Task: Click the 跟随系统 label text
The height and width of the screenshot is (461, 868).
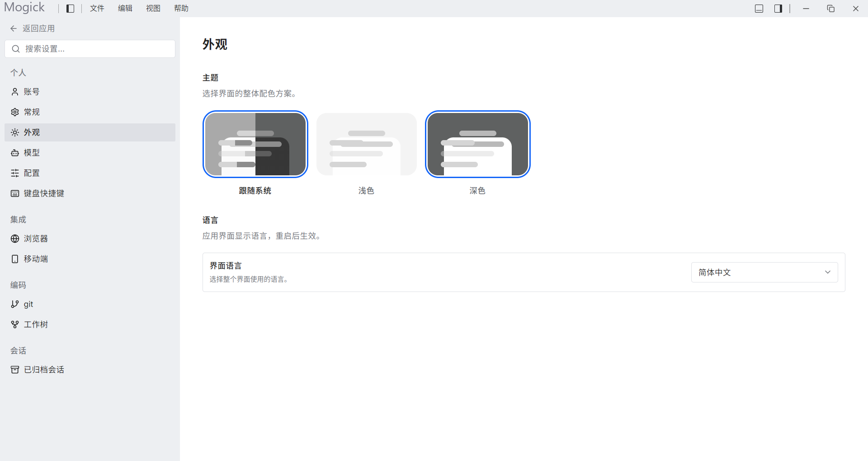Action: (255, 191)
